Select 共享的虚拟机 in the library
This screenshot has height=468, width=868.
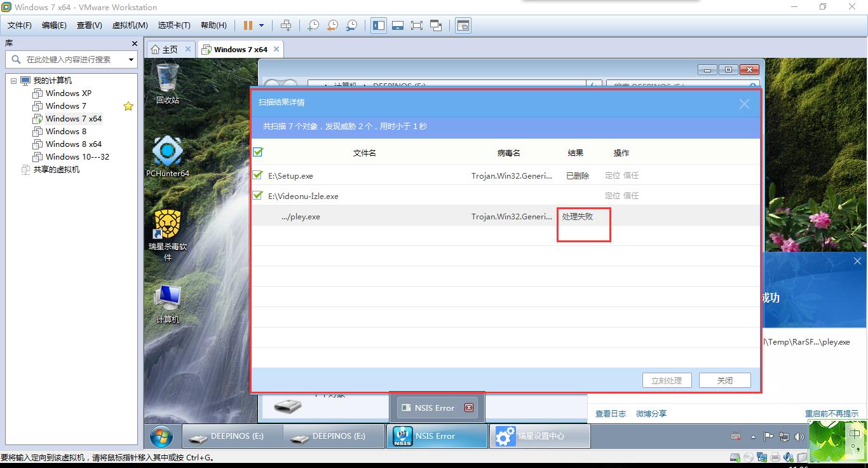[x=57, y=170]
